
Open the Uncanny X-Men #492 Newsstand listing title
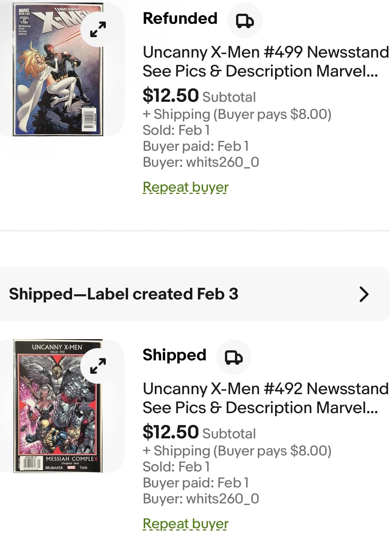pos(265,398)
